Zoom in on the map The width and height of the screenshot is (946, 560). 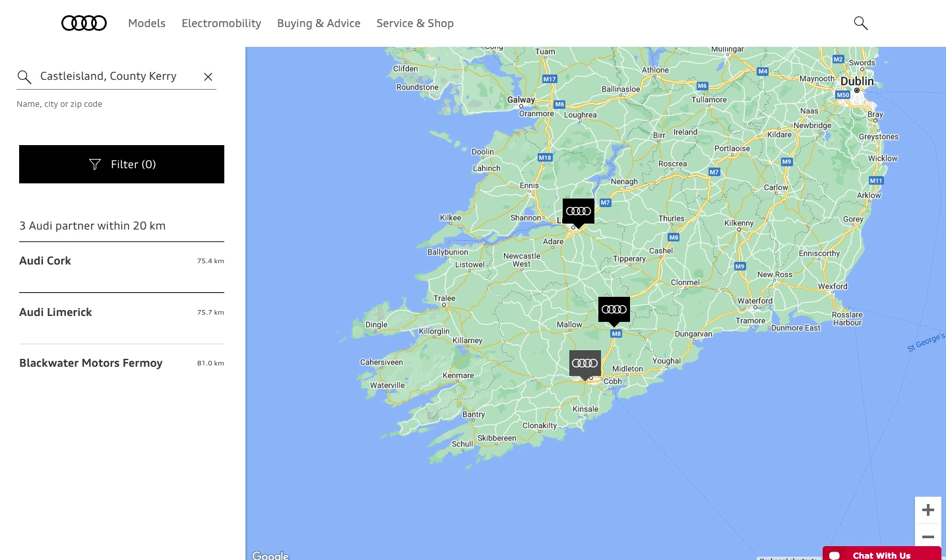pyautogui.click(x=928, y=510)
